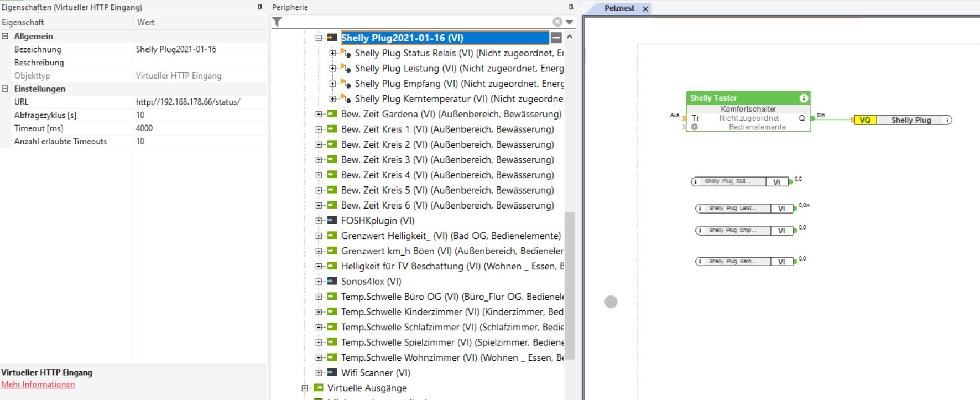Select the Komfortschalter label in Shelly Taster
The width and height of the screenshot is (980, 400).
pyautogui.click(x=748, y=109)
